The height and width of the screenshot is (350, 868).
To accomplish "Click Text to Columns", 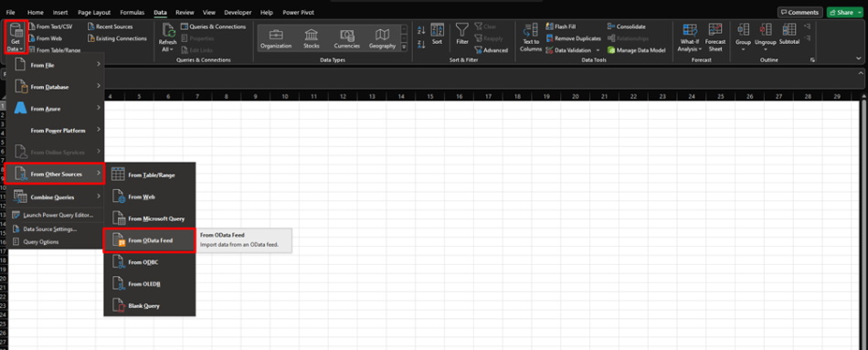I will coord(530,37).
